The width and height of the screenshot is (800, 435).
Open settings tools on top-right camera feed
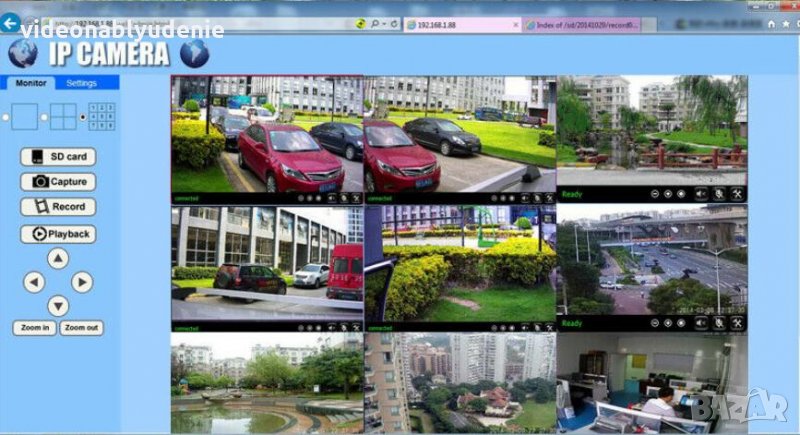(737, 194)
